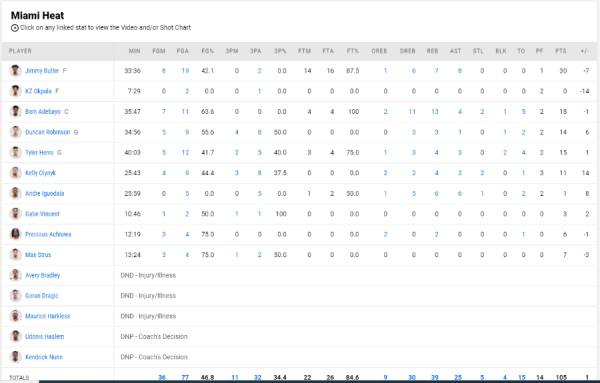Image resolution: width=600 pixels, height=383 pixels.
Task: Click Jimmy Butler's player headshot icon
Action: click(x=15, y=71)
